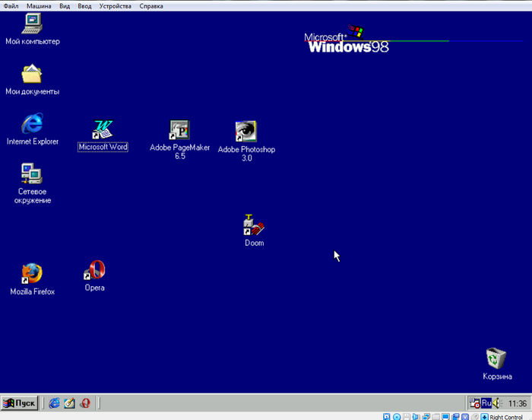Viewport: 532px width, 420px height.
Task: Open the Справка menu
Action: 151,6
